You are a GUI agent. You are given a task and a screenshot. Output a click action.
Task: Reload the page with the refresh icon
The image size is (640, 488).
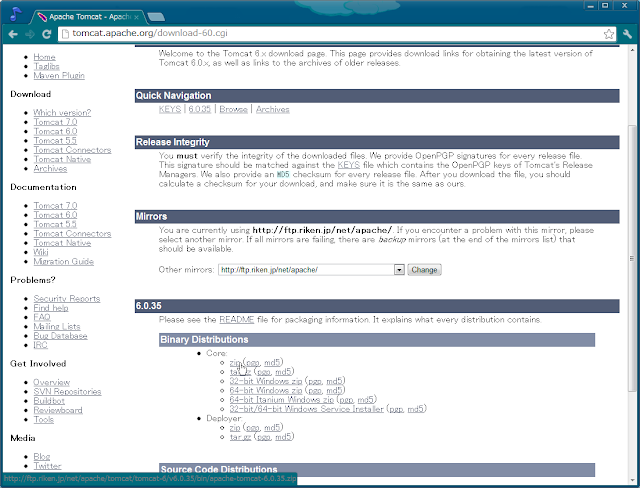(47, 34)
